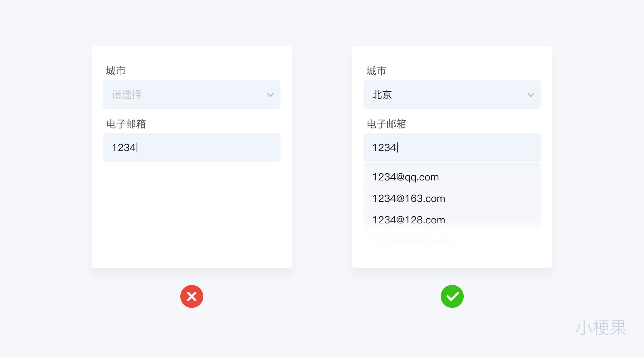Image resolution: width=644 pixels, height=358 pixels.
Task: Open the 北京 city selector
Action: click(x=452, y=95)
